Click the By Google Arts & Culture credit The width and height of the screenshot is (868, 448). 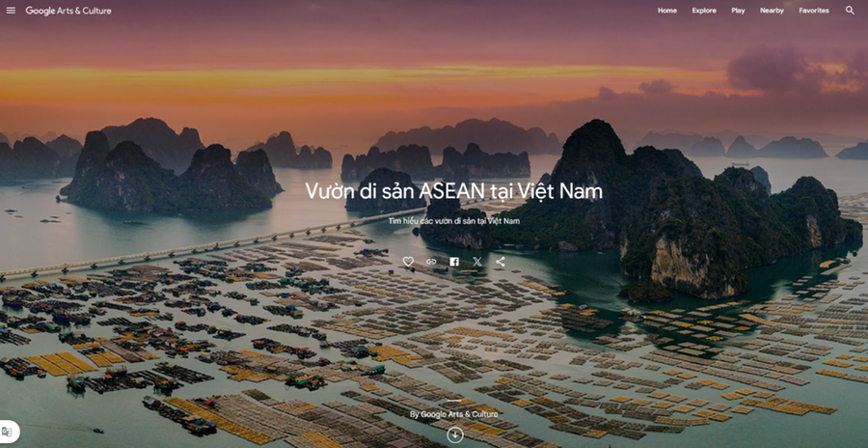(x=454, y=414)
